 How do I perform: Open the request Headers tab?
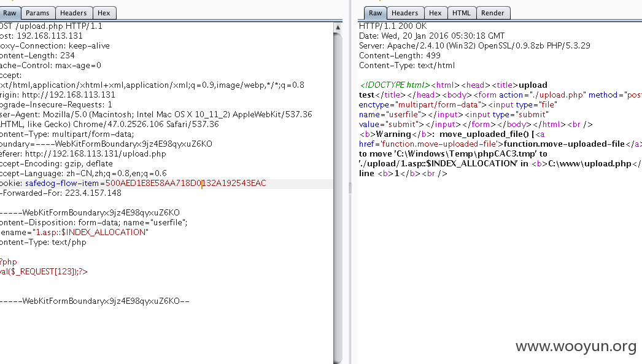pos(73,13)
